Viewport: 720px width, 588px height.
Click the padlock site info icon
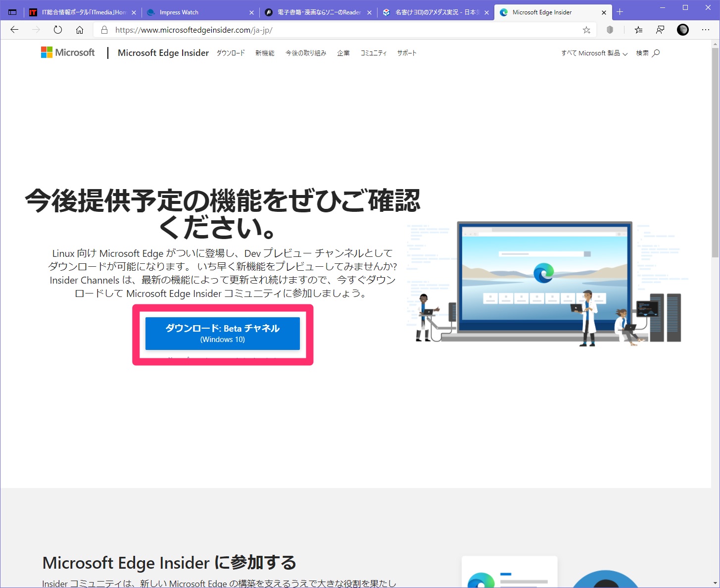(x=104, y=30)
